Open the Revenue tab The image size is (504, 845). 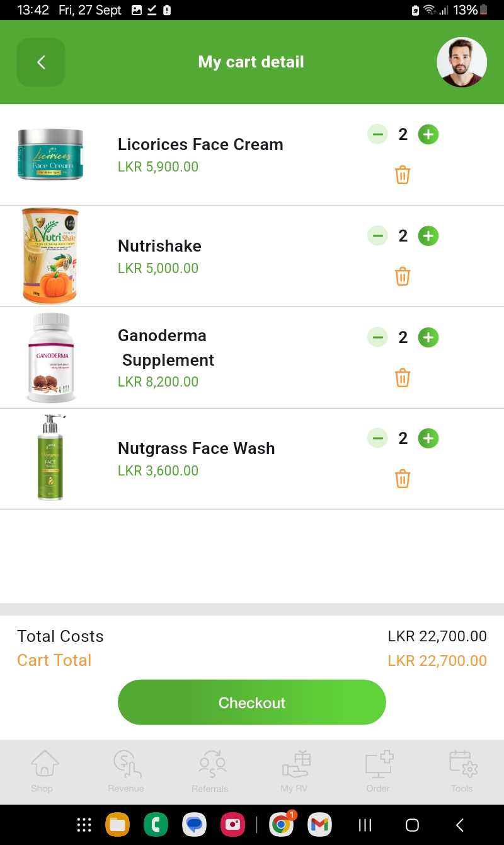(126, 771)
